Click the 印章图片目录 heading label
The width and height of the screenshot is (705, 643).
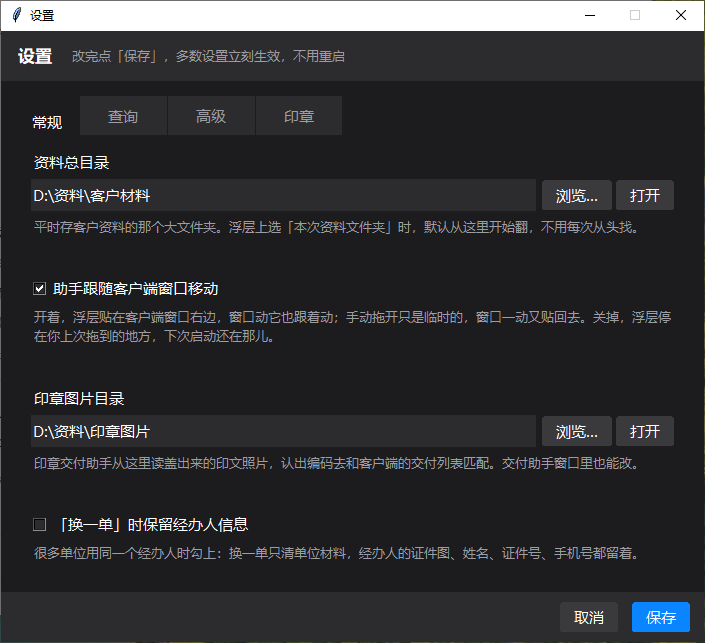(79, 398)
